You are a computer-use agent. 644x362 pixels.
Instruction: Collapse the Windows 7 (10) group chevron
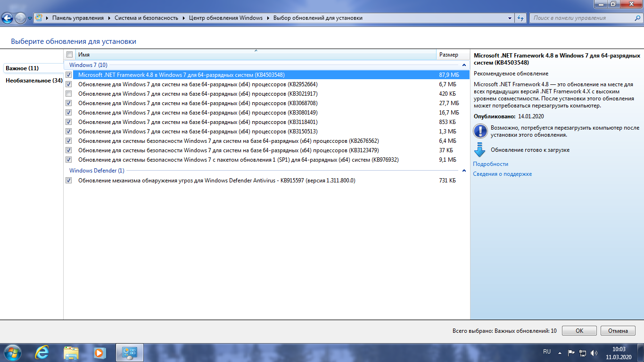pos(464,65)
